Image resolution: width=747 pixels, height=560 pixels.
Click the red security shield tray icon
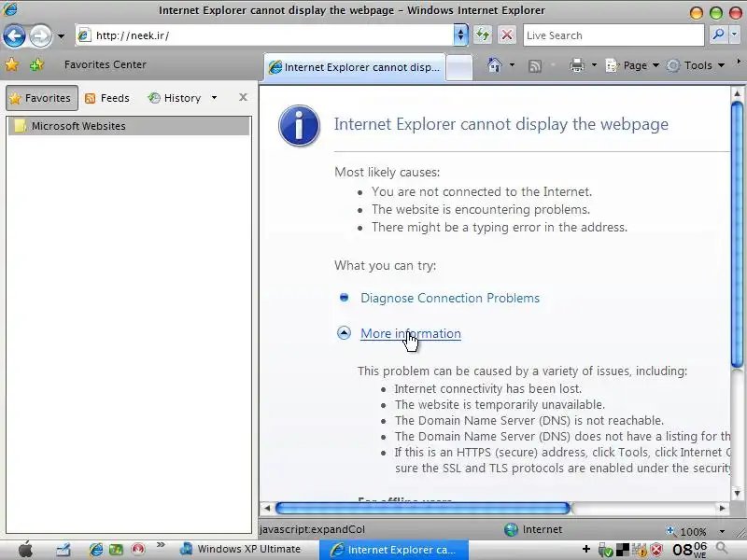point(656,550)
